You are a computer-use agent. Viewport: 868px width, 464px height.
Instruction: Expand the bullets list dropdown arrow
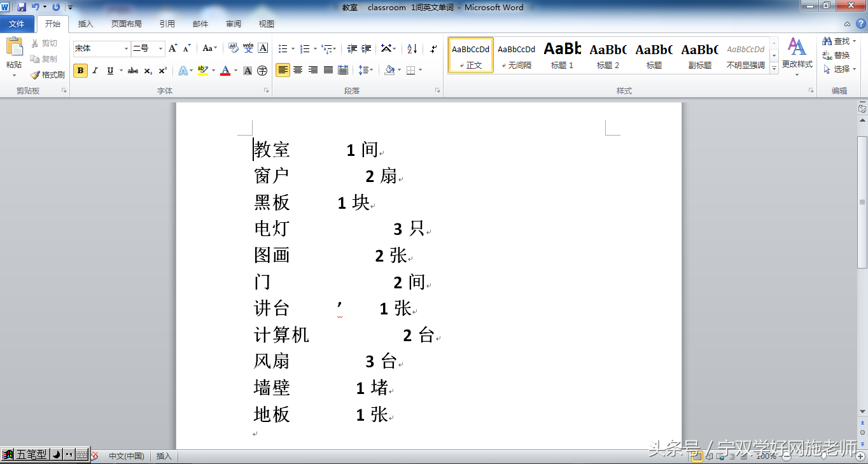[x=293, y=49]
